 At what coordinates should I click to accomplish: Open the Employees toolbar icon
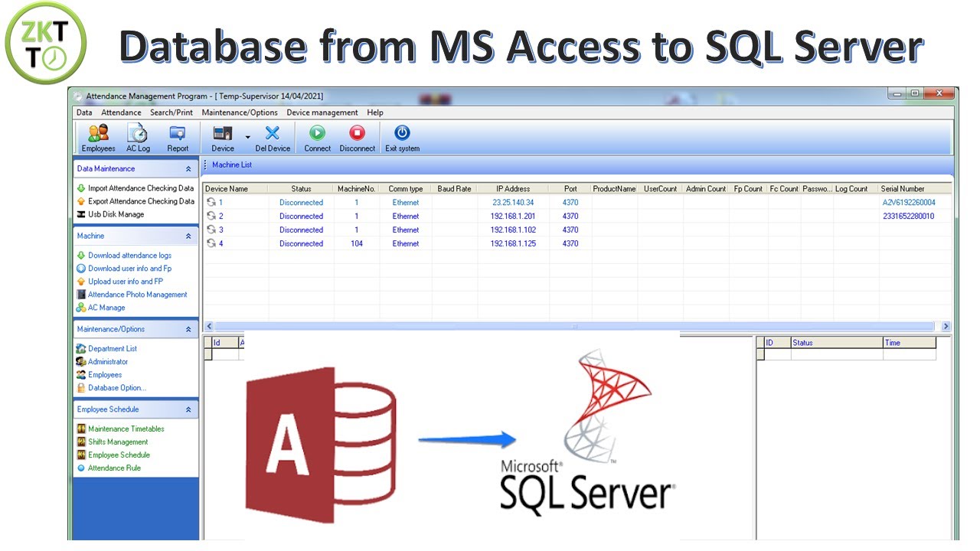pyautogui.click(x=98, y=133)
